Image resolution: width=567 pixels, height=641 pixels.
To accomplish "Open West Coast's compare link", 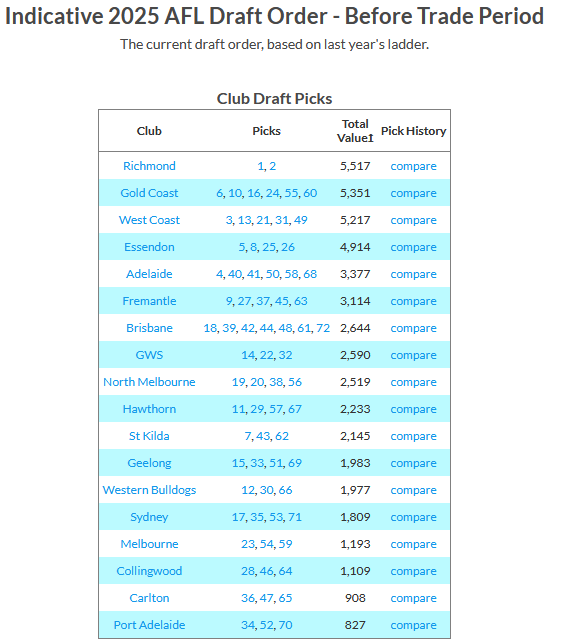I will [x=413, y=220].
